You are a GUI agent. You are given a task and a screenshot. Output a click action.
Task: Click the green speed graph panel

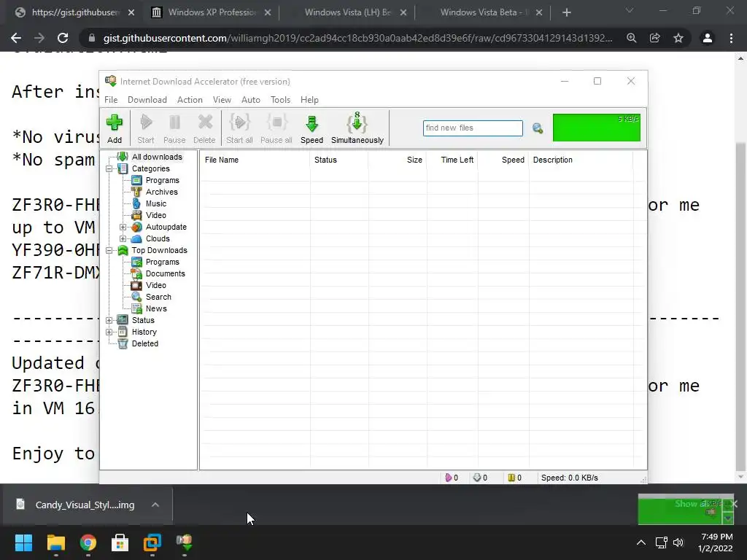(597, 127)
